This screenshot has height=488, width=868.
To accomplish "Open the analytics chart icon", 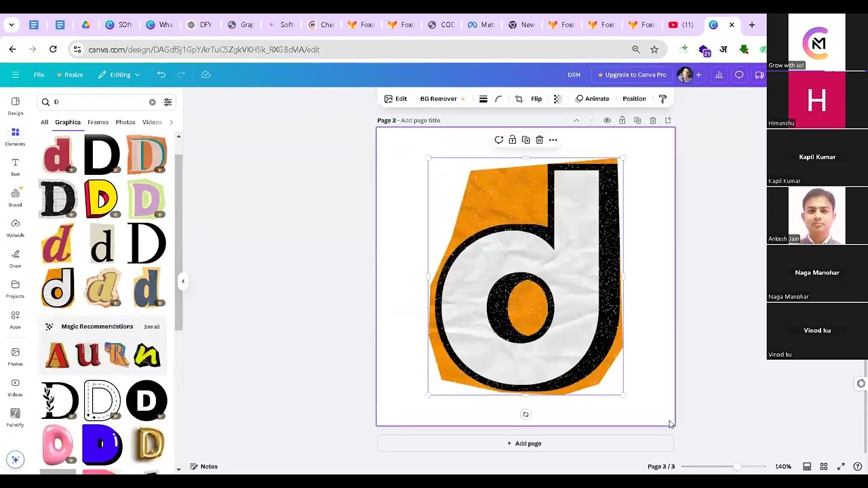I will coord(719,75).
